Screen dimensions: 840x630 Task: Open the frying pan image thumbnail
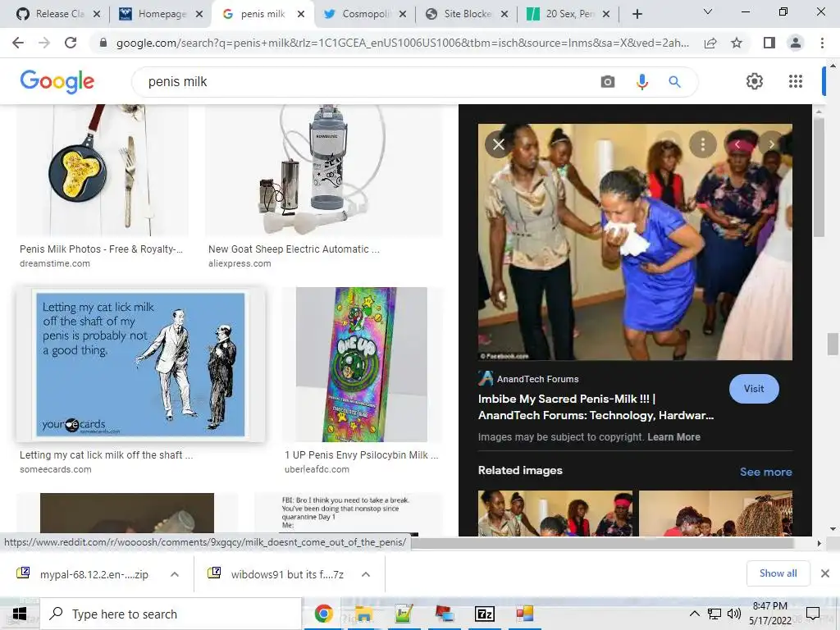pos(103,171)
